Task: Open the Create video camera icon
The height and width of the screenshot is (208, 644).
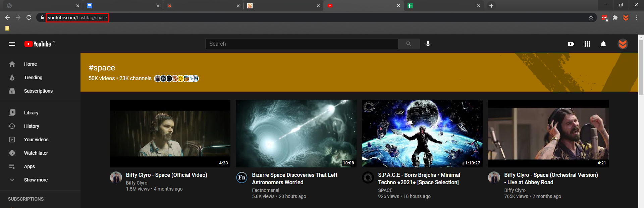Action: pos(571,44)
